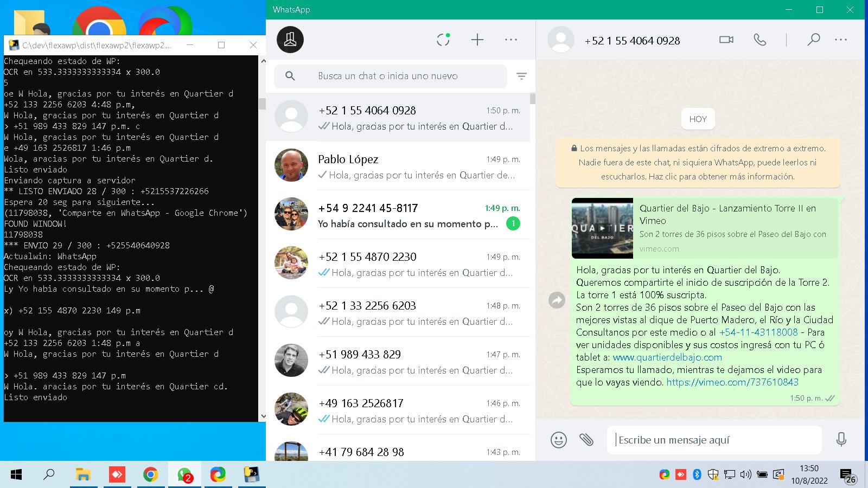Focus the 'Busca un chat' search field
Image resolution: width=868 pixels, height=488 pixels.
[391, 76]
